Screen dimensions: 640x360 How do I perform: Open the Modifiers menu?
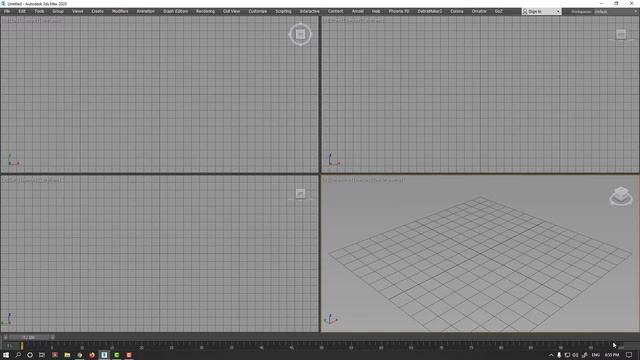[120, 11]
